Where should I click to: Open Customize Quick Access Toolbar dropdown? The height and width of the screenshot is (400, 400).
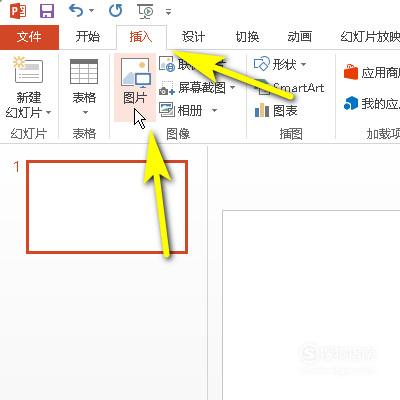[168, 13]
